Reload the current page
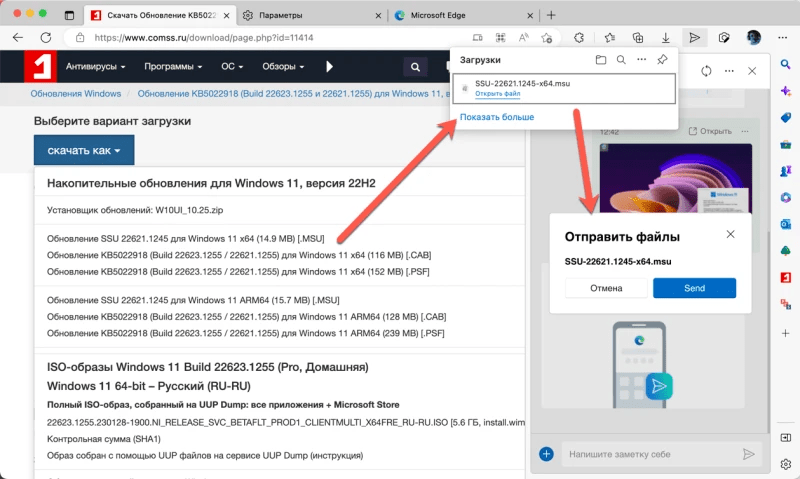The height and width of the screenshot is (479, 800). click(46, 37)
